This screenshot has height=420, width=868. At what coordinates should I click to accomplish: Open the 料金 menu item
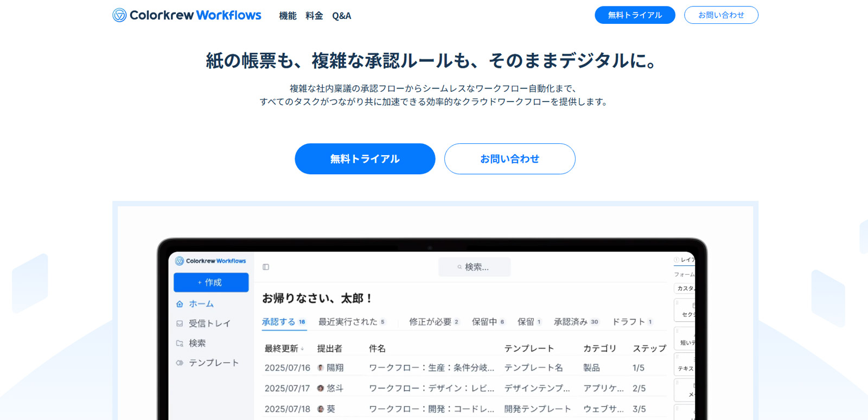[x=314, y=16]
